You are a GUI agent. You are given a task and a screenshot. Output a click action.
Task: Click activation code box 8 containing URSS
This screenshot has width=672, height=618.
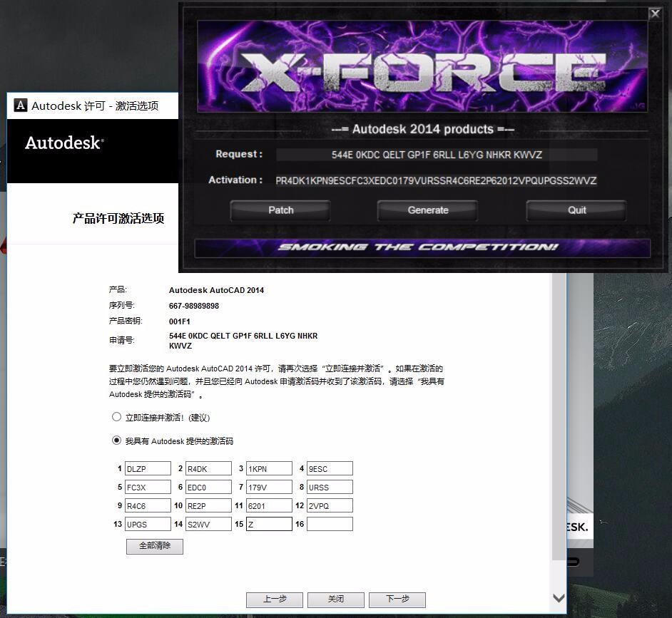(x=330, y=487)
